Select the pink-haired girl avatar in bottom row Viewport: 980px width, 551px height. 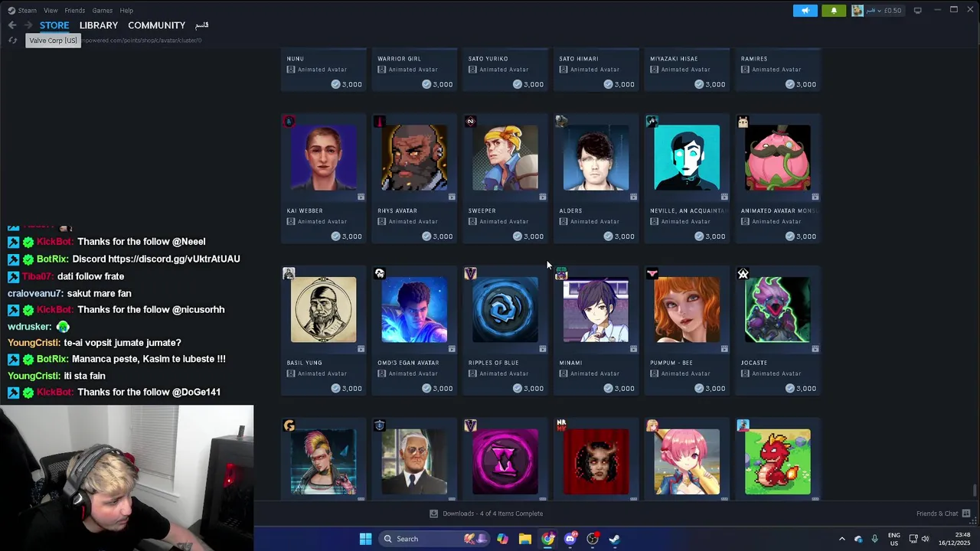point(687,461)
